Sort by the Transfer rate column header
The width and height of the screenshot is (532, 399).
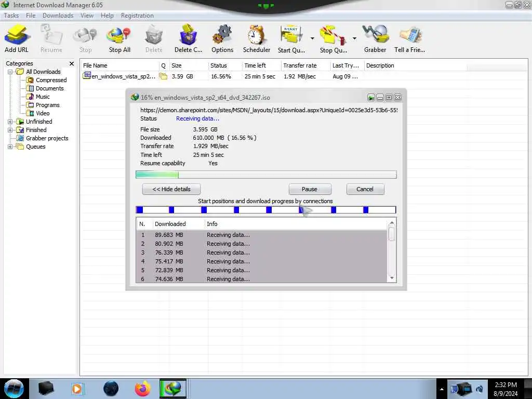[x=305, y=65]
